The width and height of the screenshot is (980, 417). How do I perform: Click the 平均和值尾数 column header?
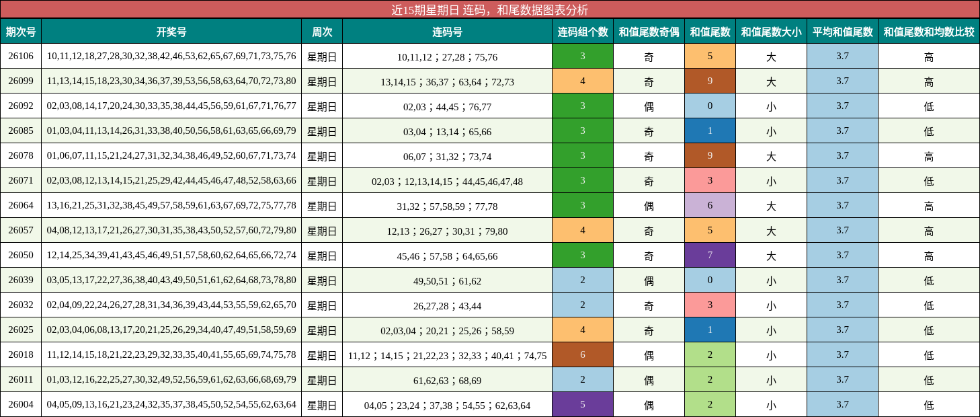point(843,32)
